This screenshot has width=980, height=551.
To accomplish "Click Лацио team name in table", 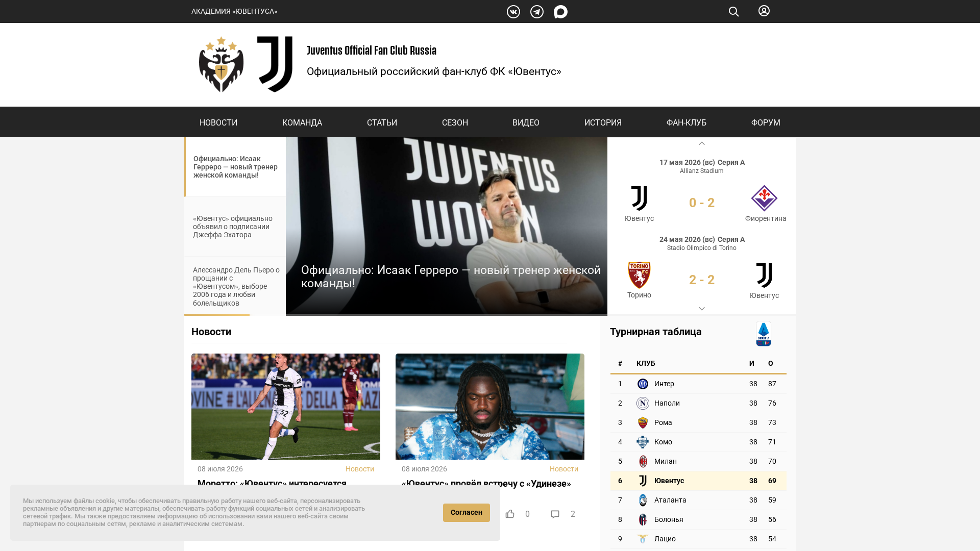I will (x=665, y=539).
